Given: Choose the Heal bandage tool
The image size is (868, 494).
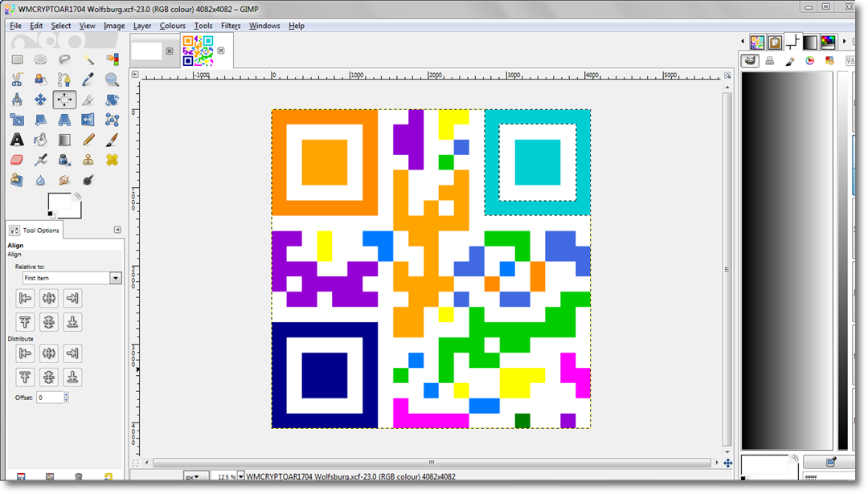Looking at the screenshot, I should 112,160.
